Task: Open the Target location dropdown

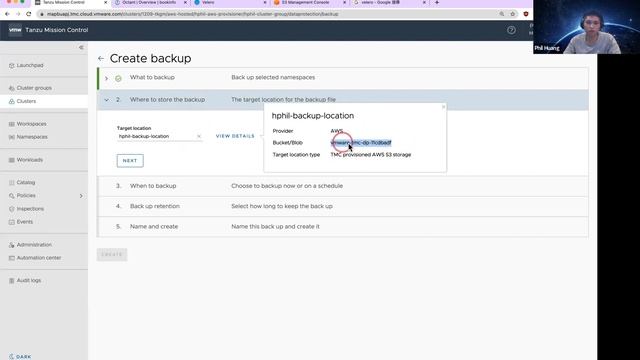Action: coord(159,136)
